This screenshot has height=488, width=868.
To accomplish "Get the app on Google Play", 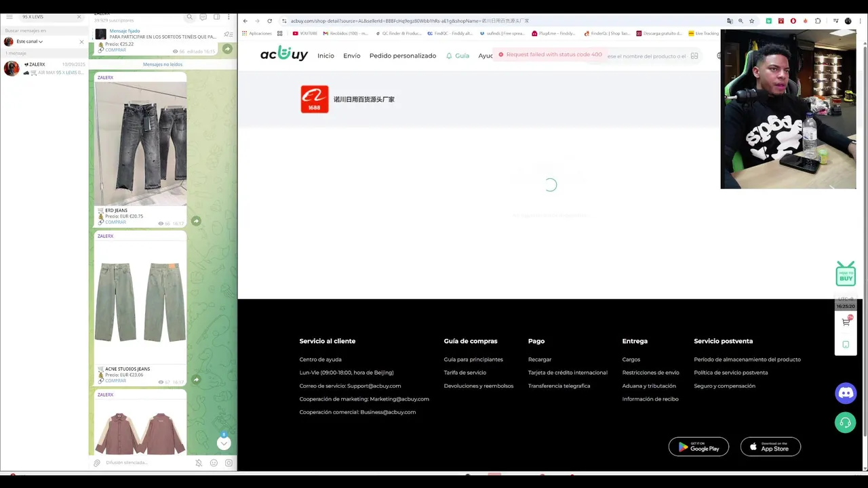I will (x=698, y=447).
